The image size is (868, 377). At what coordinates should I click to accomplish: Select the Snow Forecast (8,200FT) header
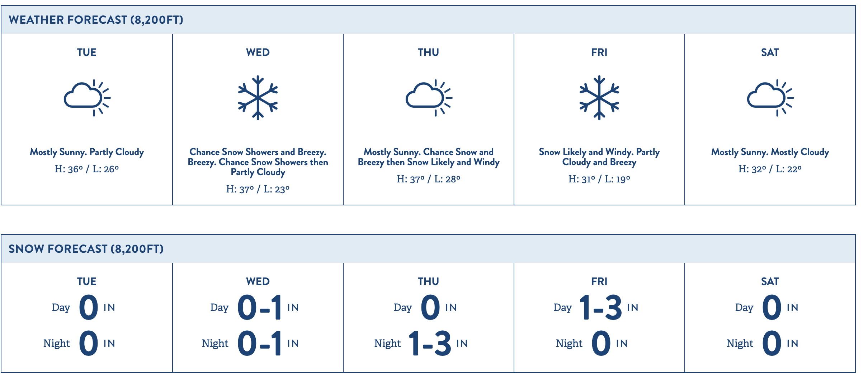point(428,249)
